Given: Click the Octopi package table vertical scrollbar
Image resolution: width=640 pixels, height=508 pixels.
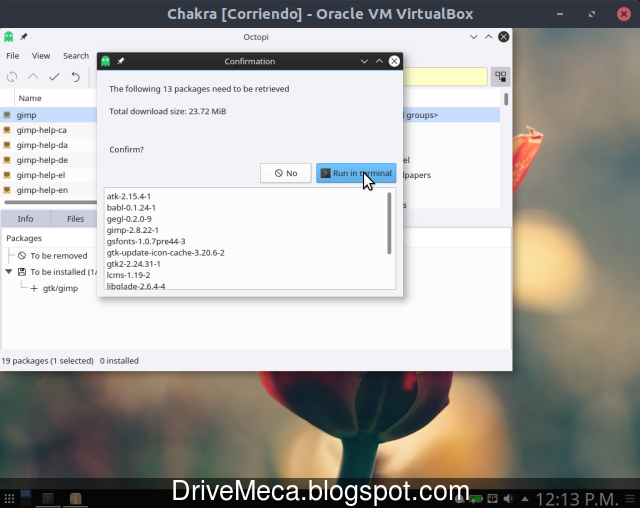Looking at the screenshot, I should click(x=506, y=99).
